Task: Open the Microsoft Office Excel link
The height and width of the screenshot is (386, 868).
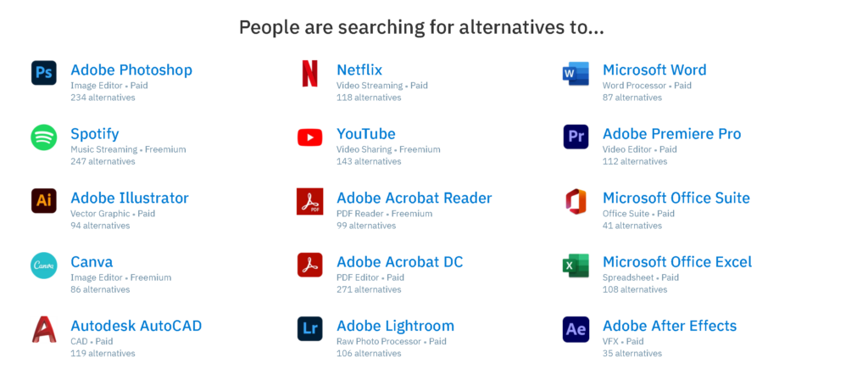Action: 677,262
